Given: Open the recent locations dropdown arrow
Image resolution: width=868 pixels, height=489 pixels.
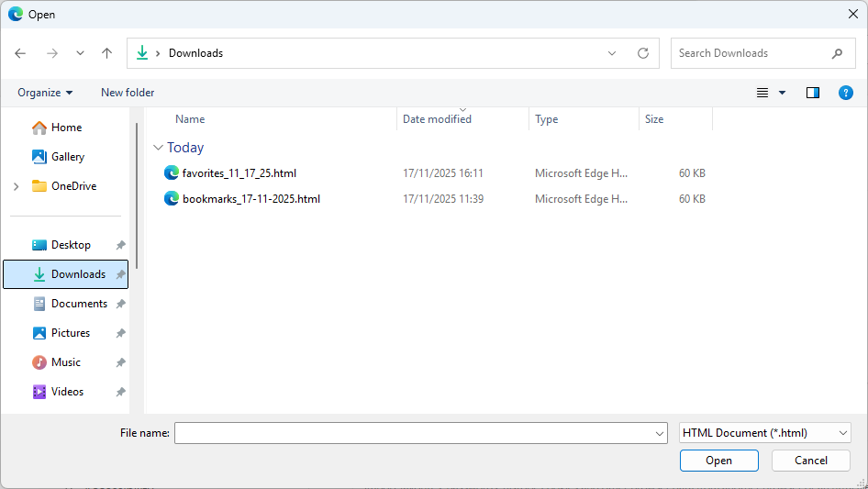Looking at the screenshot, I should [80, 53].
